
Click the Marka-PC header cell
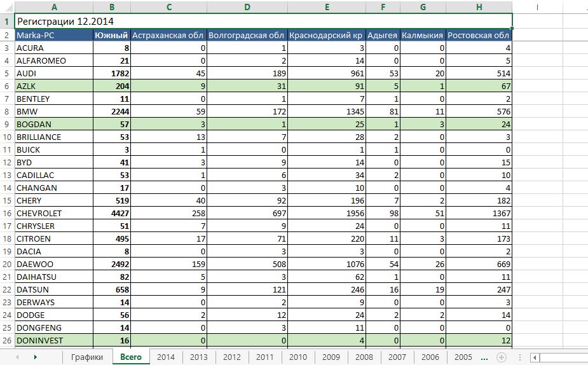[x=54, y=35]
